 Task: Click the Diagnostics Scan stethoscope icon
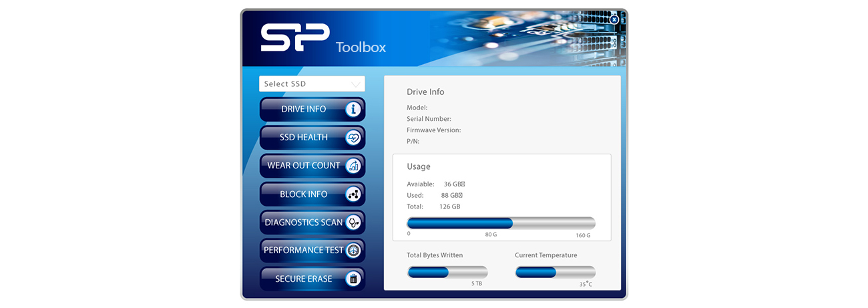pos(353,222)
